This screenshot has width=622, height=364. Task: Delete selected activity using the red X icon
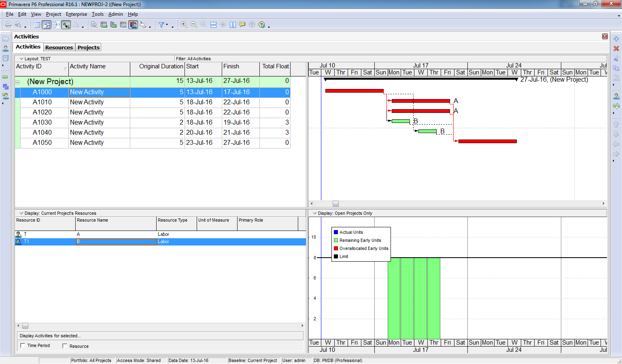click(x=617, y=48)
